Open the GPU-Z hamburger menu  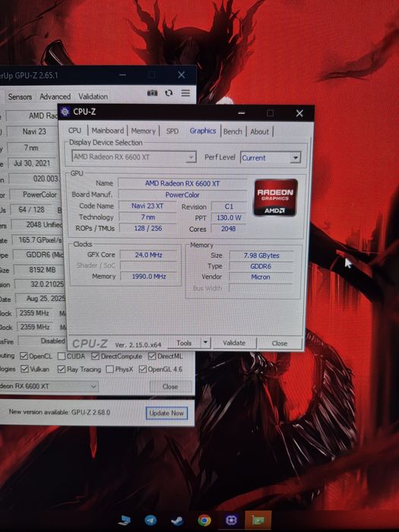[185, 93]
